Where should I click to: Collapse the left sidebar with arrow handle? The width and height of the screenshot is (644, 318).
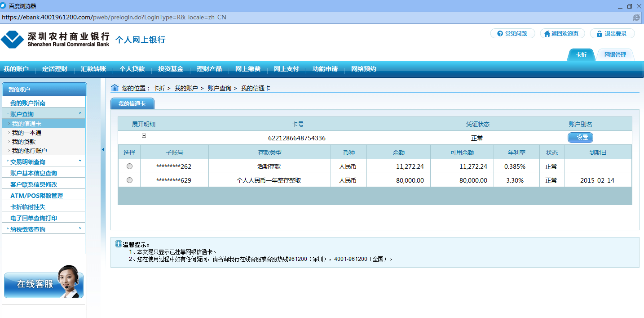(103, 150)
